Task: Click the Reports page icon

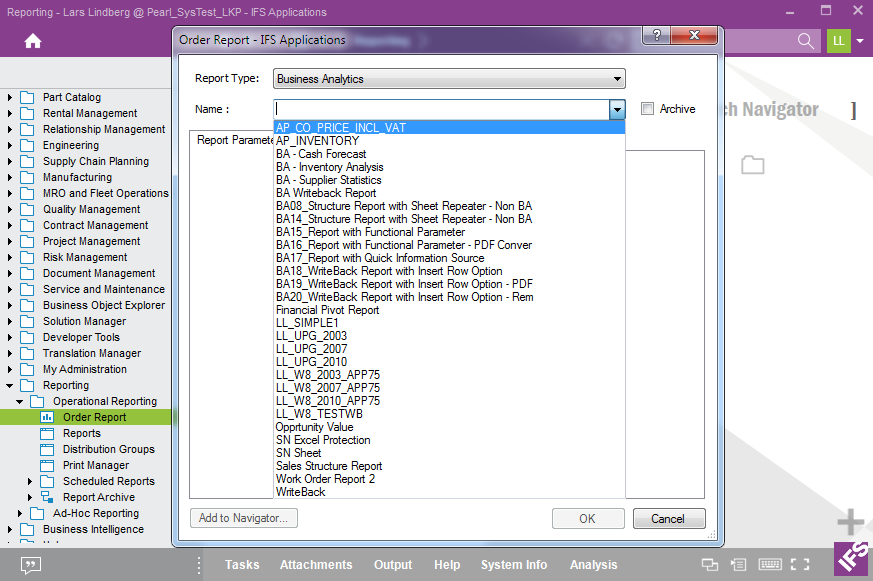Action: click(x=47, y=433)
